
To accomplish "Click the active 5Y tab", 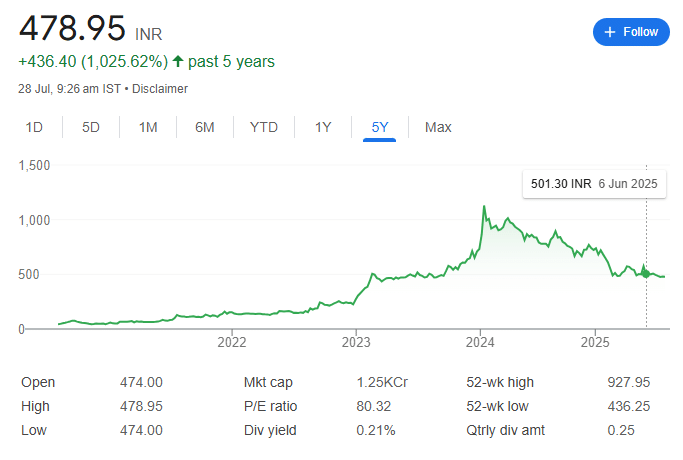I will [x=379, y=127].
